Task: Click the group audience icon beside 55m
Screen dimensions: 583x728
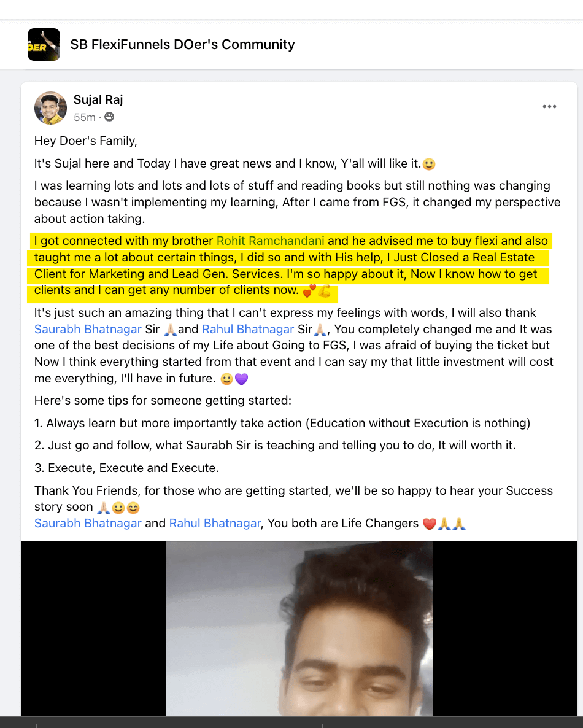Action: 109,117
